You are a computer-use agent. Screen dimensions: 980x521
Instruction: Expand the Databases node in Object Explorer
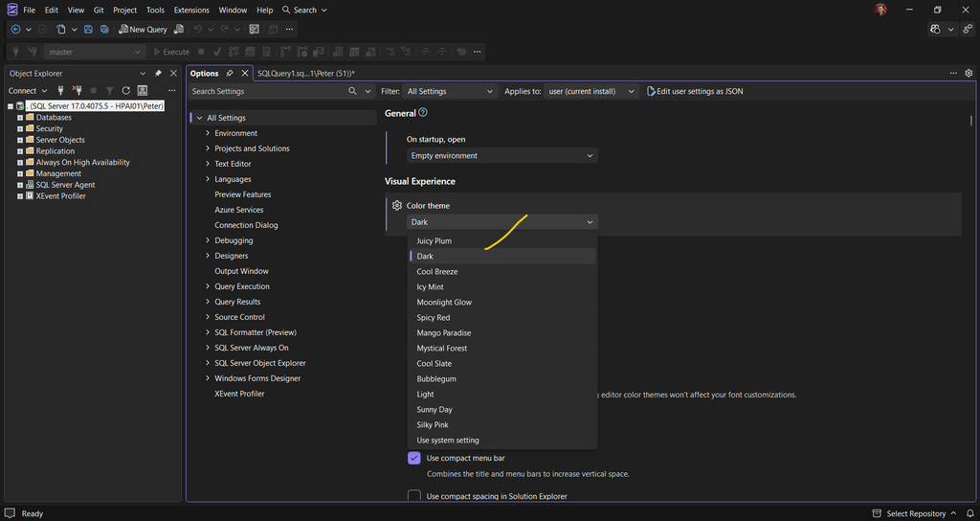coord(20,118)
